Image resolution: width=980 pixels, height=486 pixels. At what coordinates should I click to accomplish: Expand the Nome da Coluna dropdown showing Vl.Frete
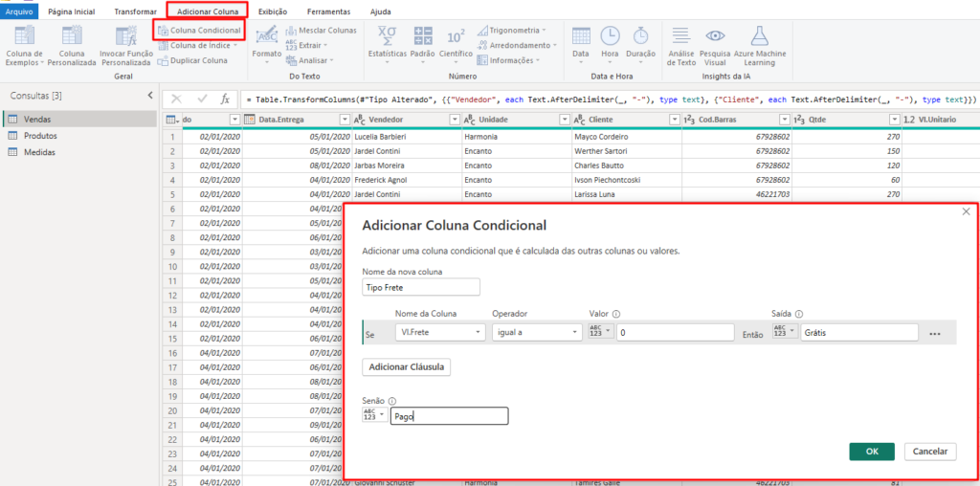pos(439,332)
